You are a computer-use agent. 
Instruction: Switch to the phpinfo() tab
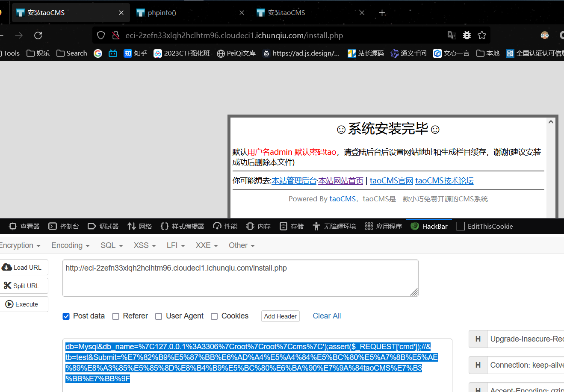[190, 13]
